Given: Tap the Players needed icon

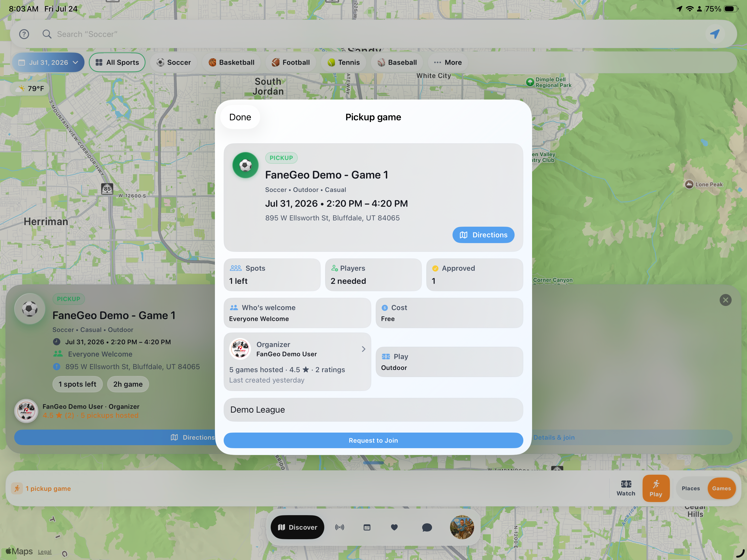Looking at the screenshot, I should (334, 268).
